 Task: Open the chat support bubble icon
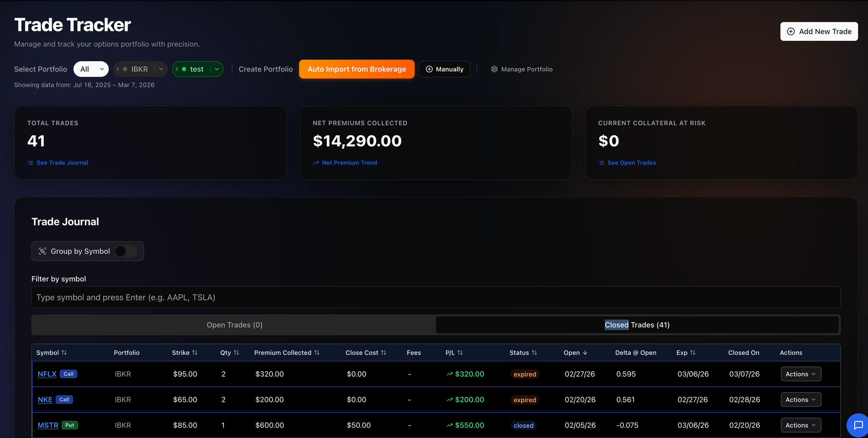pos(858,425)
